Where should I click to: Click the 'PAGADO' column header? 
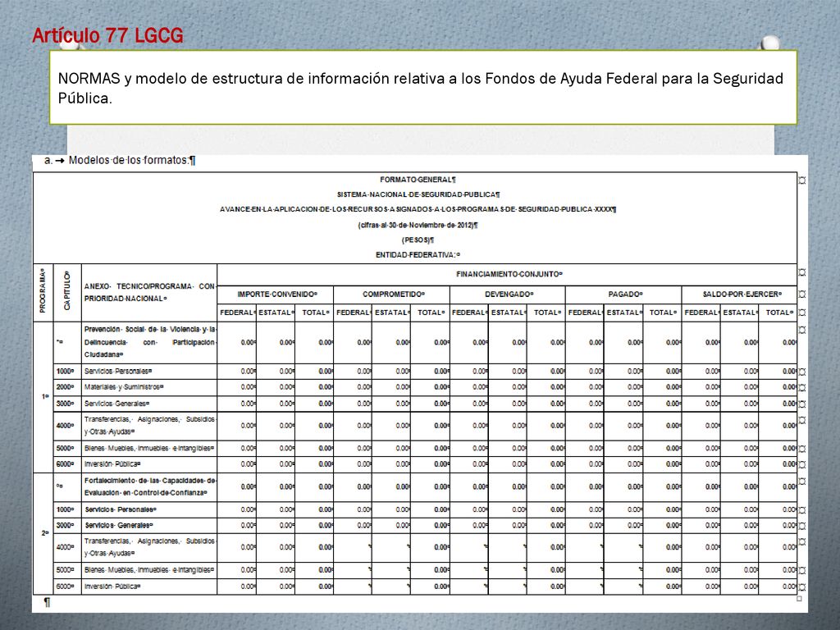click(x=625, y=294)
